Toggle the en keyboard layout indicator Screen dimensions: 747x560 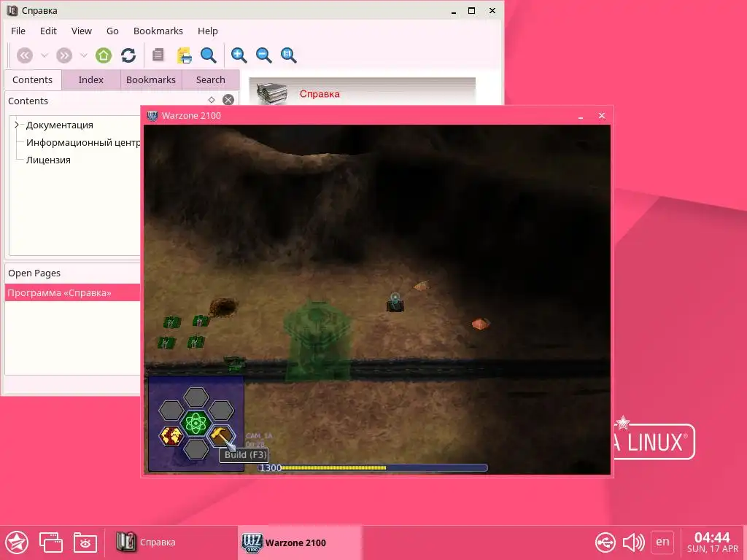coord(662,542)
